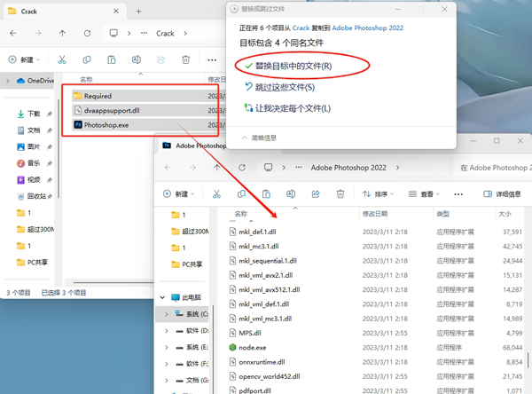Image resolution: width=532 pixels, height=394 pixels.
Task: Refresh the Adobe Photoshop 2022 window
Action: (x=242, y=168)
